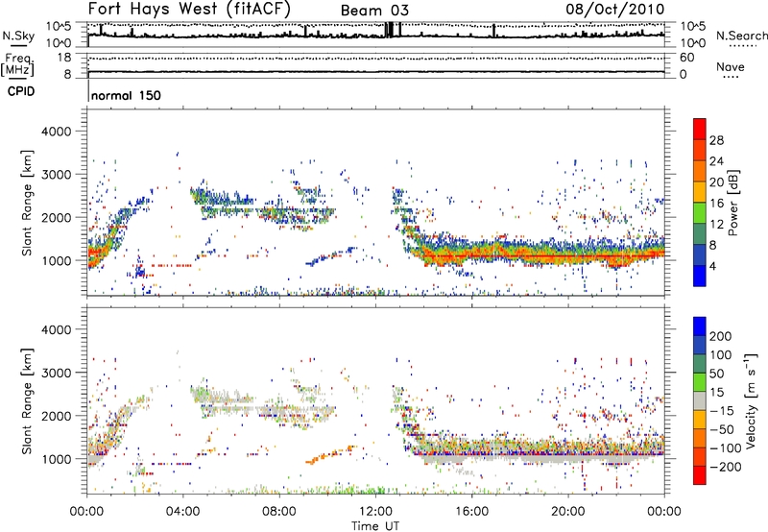
Task: Click the "4000" tick on power panel
Action: [57, 132]
